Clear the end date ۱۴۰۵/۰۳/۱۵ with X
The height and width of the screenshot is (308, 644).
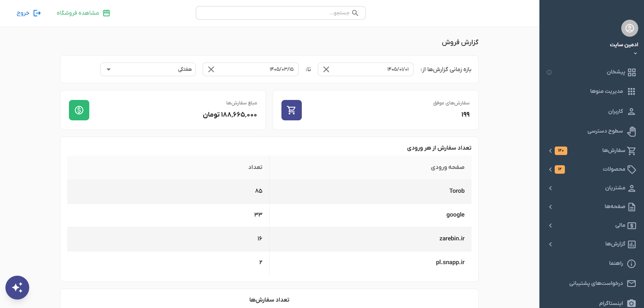[x=211, y=69]
